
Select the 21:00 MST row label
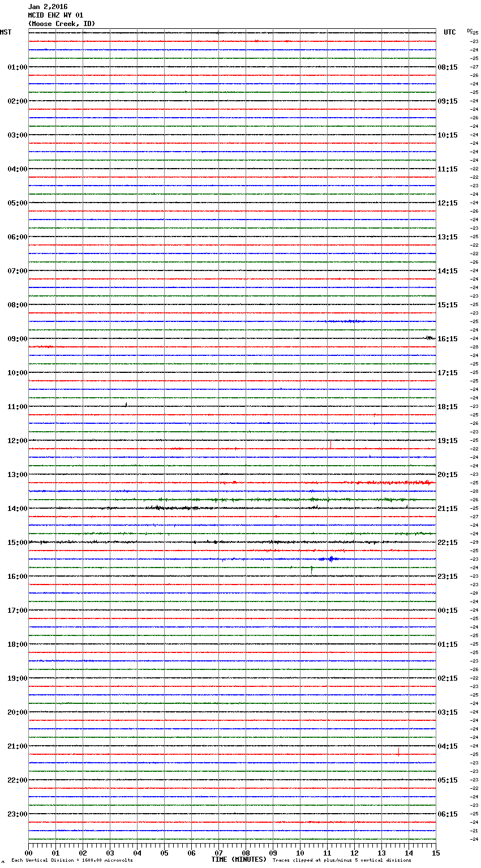pyautogui.click(x=18, y=746)
